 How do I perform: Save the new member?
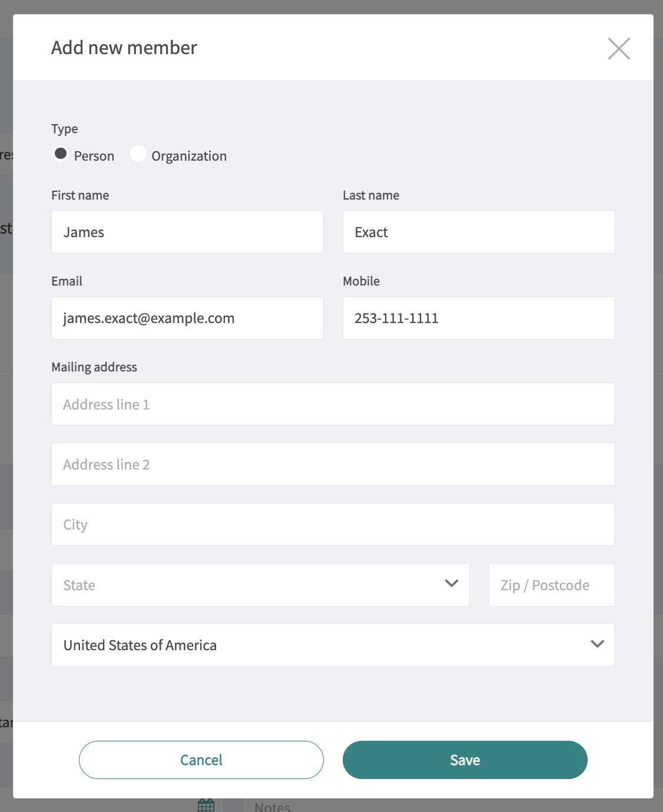coord(465,760)
